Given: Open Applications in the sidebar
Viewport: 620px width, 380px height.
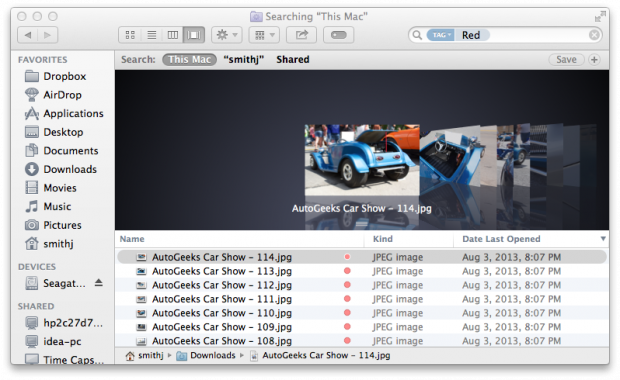Looking at the screenshot, I should point(64,113).
